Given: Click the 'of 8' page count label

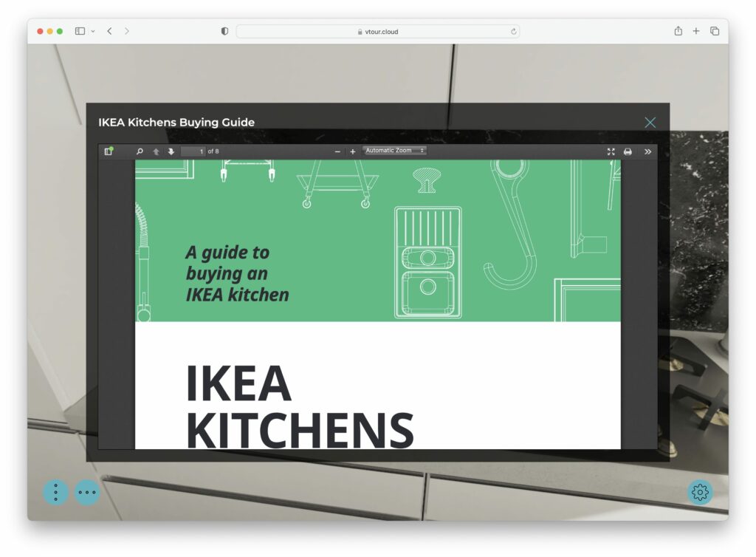Looking at the screenshot, I should (213, 151).
